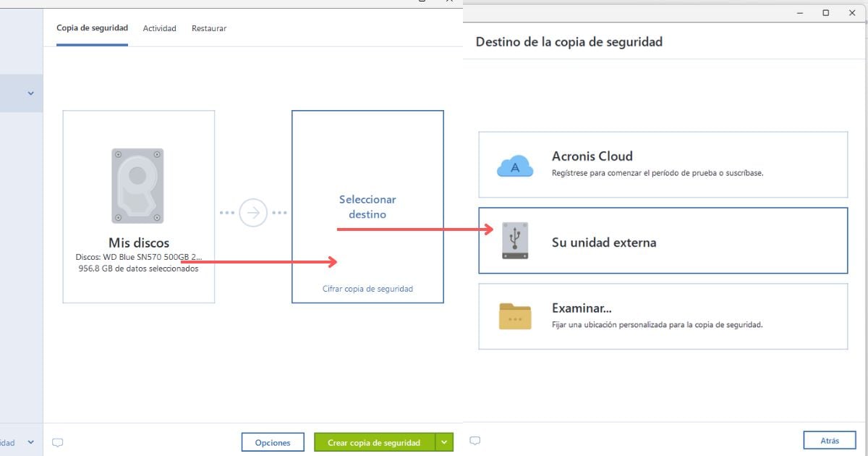Choose the Examinar... custom location option
The width and height of the screenshot is (868, 456).
[x=663, y=316]
